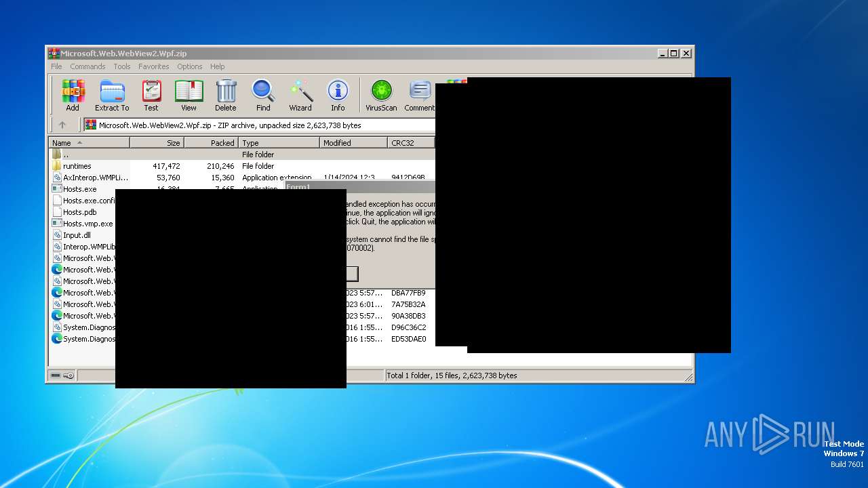Select the Hosts.vmp.exe file name
Image resolution: width=868 pixels, height=488 pixels.
88,224
